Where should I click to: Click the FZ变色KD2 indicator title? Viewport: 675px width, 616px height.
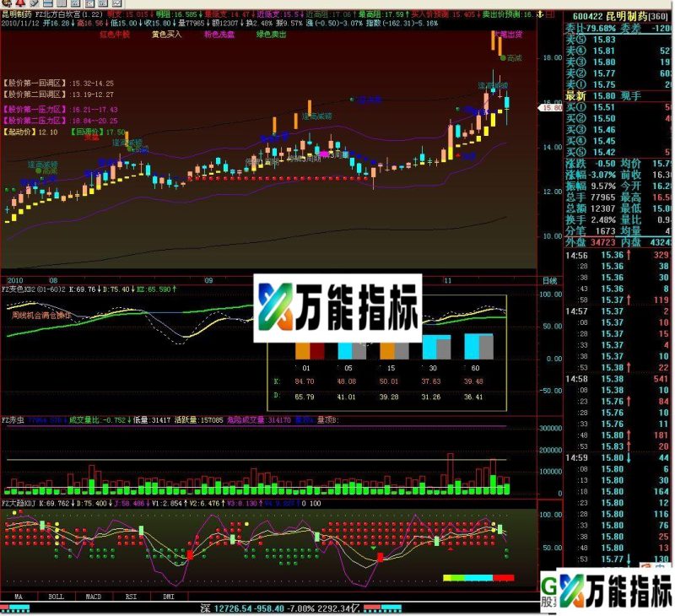point(34,289)
